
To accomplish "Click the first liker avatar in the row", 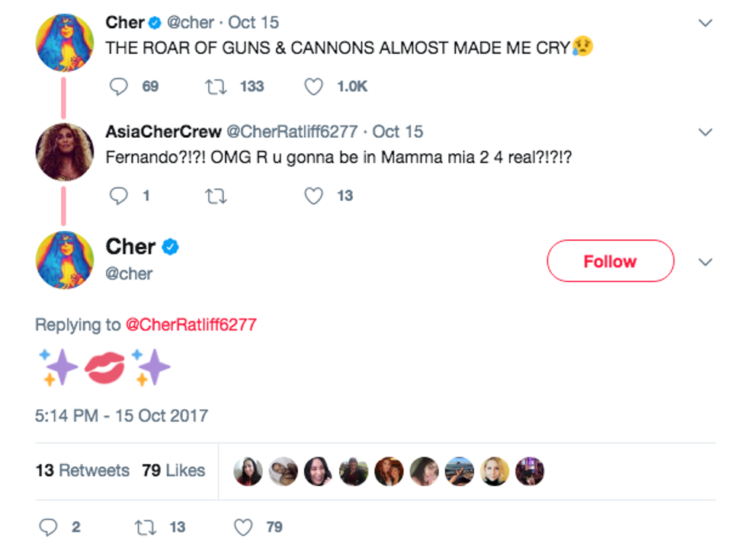I will pos(248,472).
